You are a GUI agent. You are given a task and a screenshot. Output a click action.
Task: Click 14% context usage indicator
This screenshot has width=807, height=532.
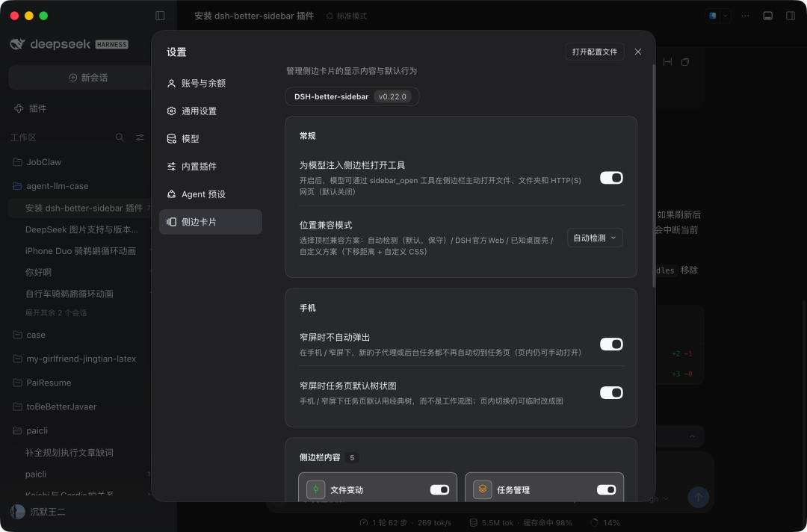point(605,523)
